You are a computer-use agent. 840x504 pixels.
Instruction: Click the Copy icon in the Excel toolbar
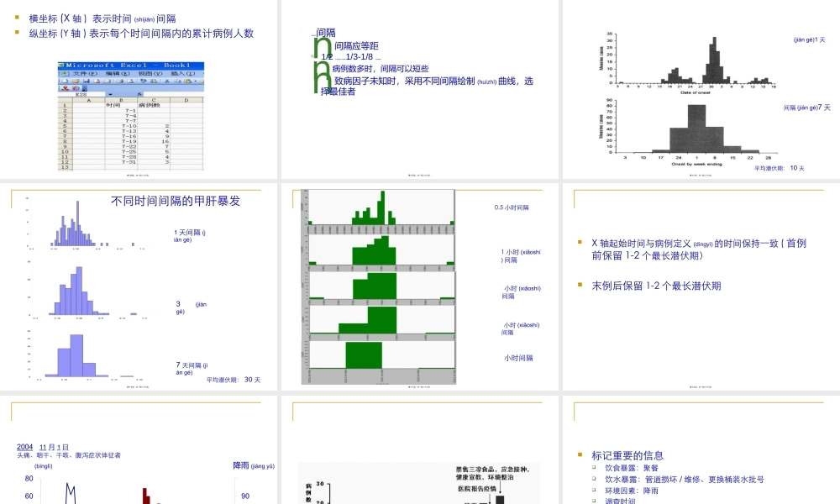(x=176, y=81)
